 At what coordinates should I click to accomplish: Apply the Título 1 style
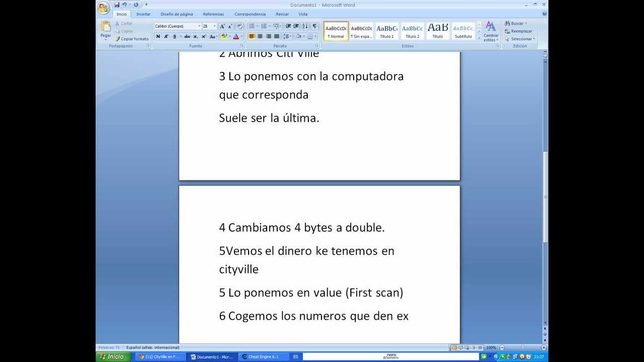(387, 31)
